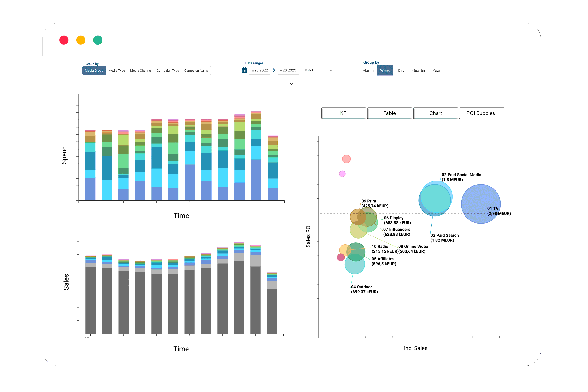Group by Media Group
588x392 pixels.
click(x=94, y=70)
